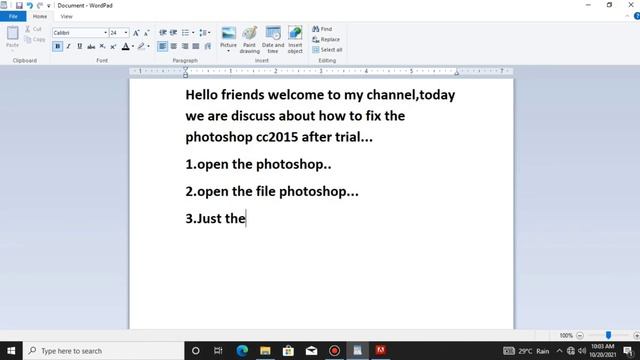Copy the selected text

[x=35, y=39]
